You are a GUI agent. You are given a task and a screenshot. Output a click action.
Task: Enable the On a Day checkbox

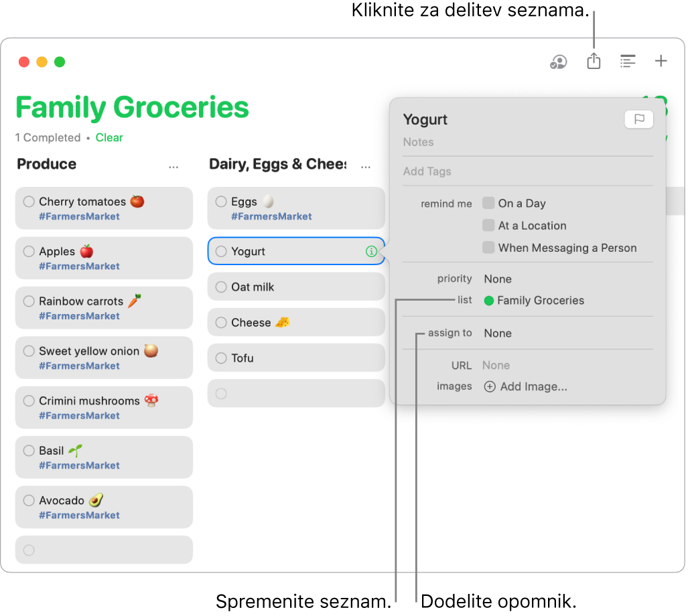(x=488, y=204)
